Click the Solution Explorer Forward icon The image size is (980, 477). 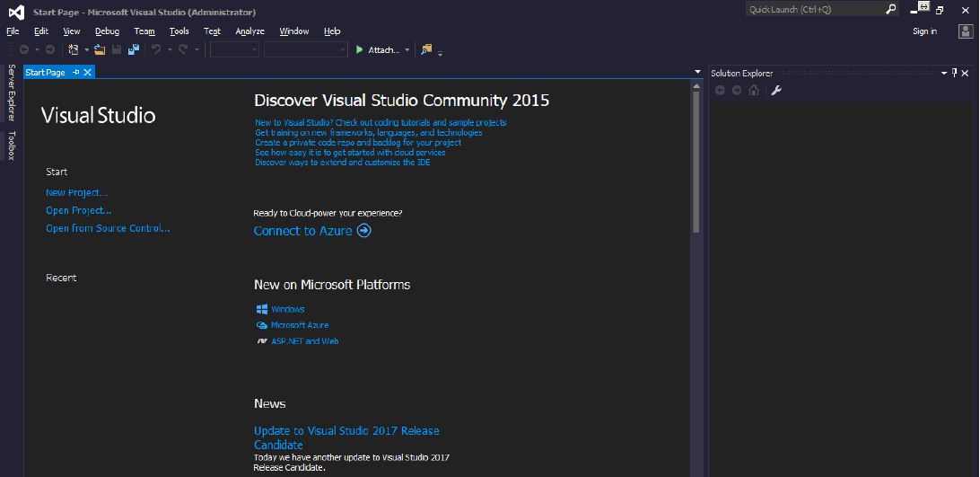click(737, 91)
